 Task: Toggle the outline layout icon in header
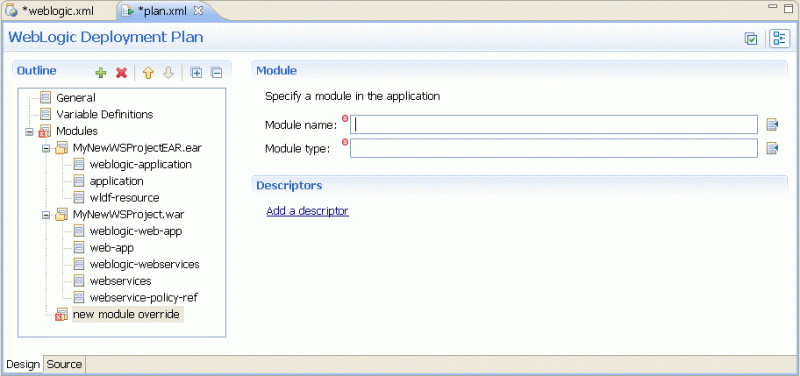(779, 39)
